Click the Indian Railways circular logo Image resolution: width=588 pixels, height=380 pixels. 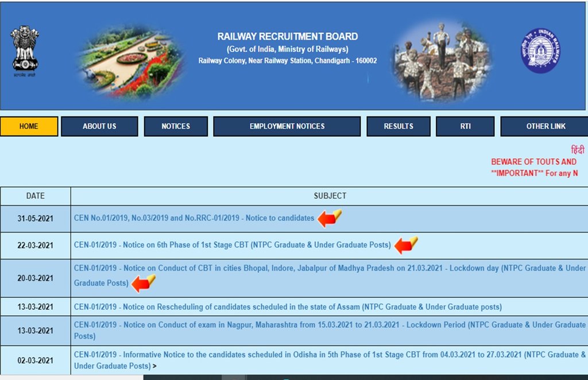click(x=540, y=51)
